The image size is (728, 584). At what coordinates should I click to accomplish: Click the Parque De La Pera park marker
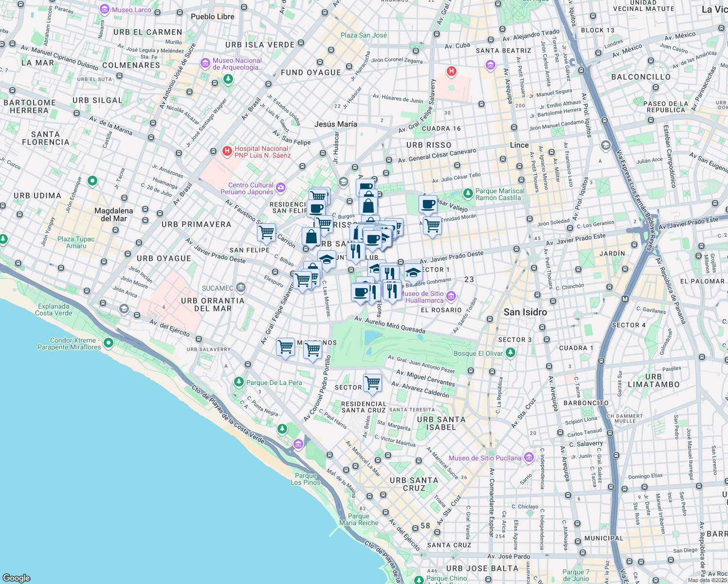(239, 383)
